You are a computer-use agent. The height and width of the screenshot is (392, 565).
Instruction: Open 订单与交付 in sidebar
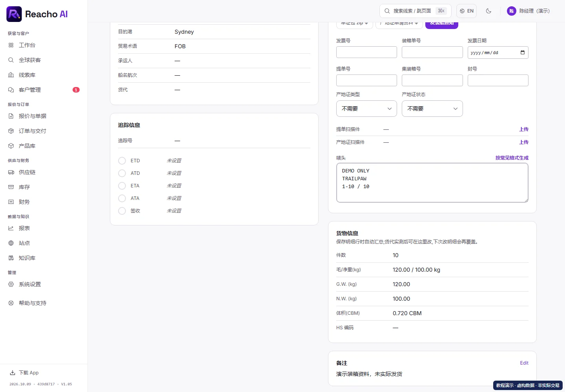44,131
